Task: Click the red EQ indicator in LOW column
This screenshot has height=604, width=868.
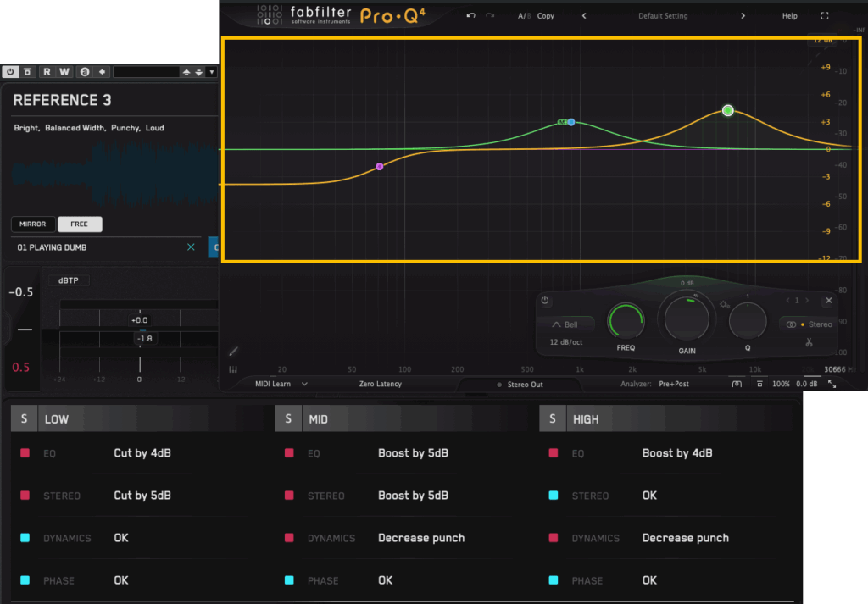Action: pyautogui.click(x=25, y=453)
